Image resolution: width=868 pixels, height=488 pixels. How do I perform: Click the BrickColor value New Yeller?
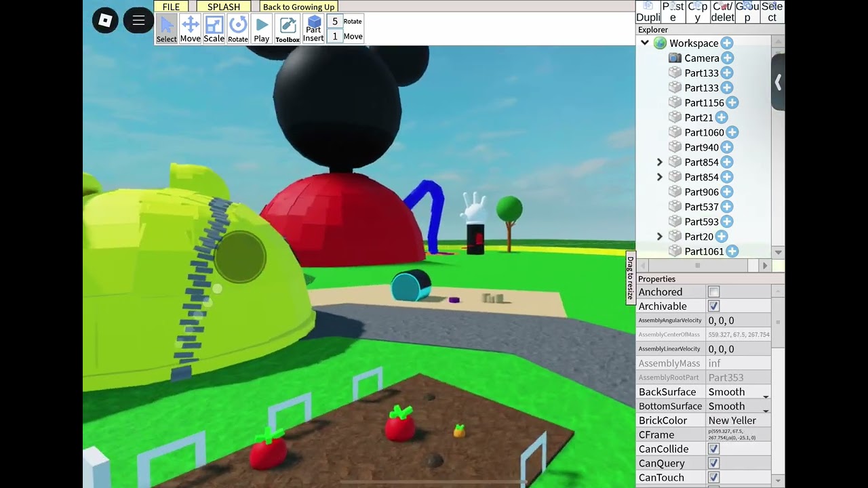[738, 420]
